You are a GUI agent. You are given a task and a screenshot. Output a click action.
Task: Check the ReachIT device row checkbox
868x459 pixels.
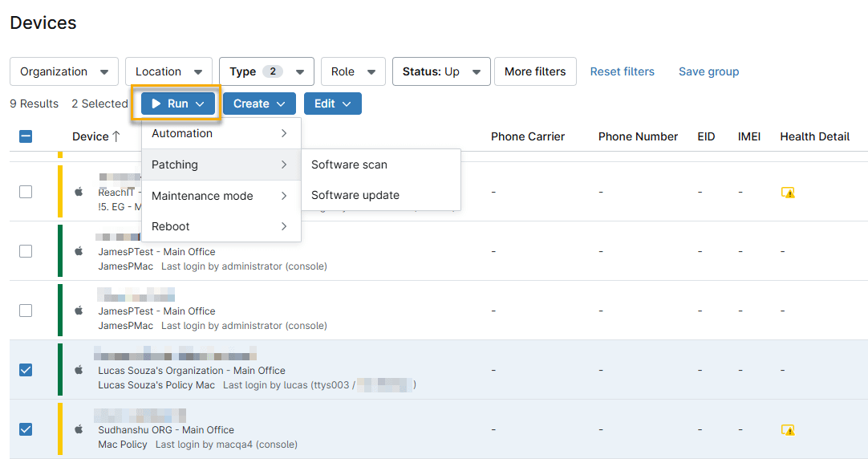(26, 192)
